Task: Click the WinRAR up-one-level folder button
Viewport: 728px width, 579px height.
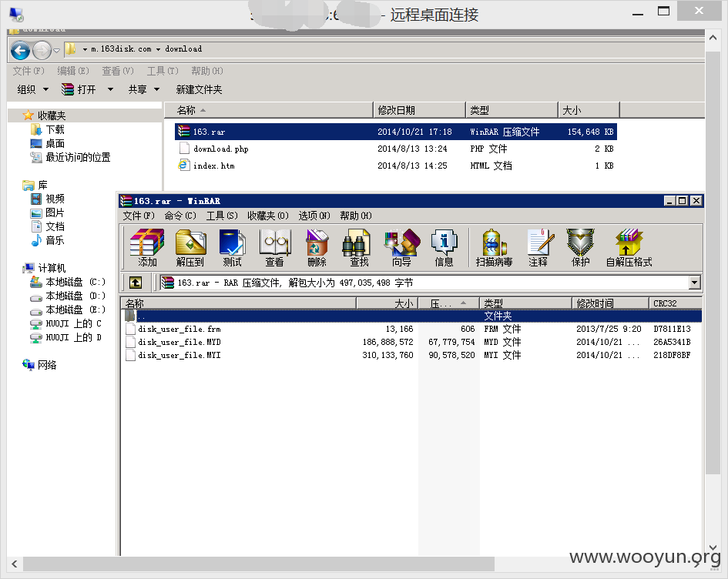Action: coord(136,283)
